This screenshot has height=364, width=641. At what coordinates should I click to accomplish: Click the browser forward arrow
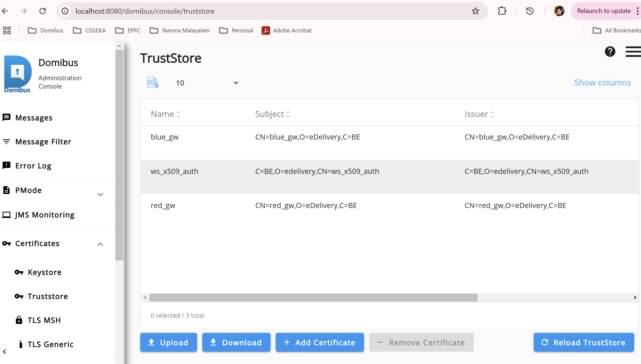24,11
